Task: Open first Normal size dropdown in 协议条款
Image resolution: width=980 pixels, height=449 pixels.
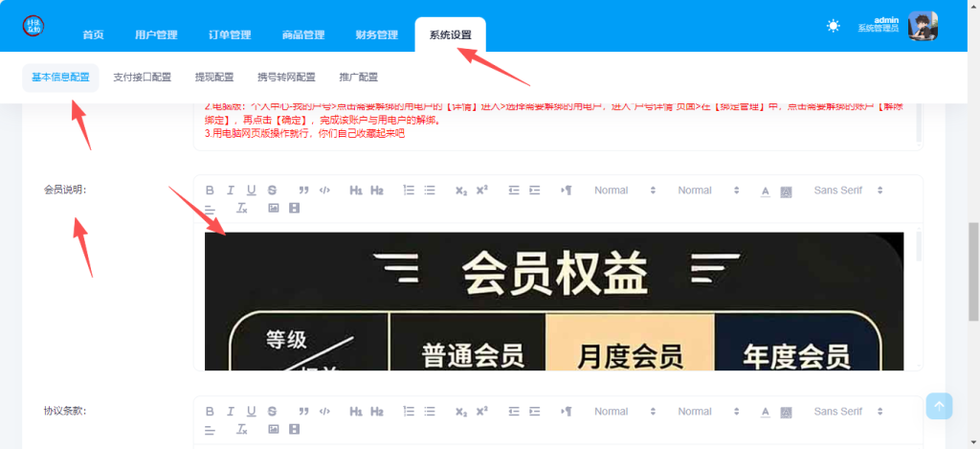Action: click(x=625, y=412)
